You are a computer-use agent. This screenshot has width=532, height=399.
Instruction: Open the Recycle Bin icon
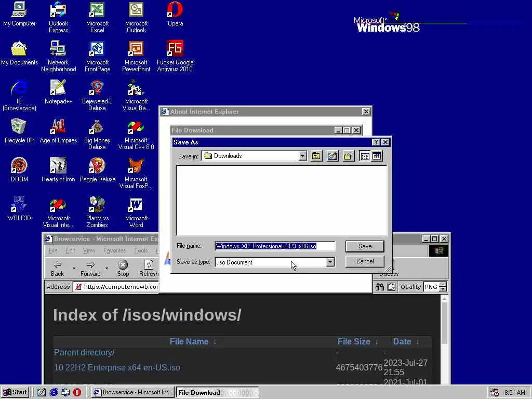tap(19, 131)
